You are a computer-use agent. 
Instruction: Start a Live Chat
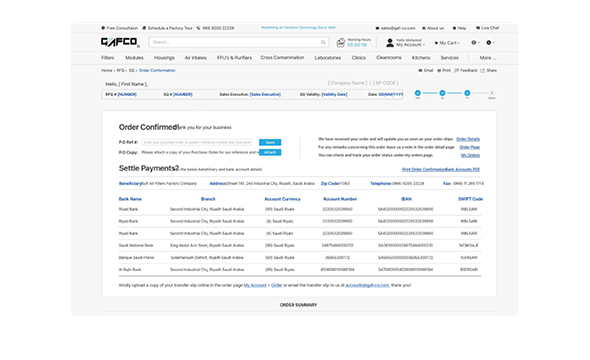click(x=488, y=28)
